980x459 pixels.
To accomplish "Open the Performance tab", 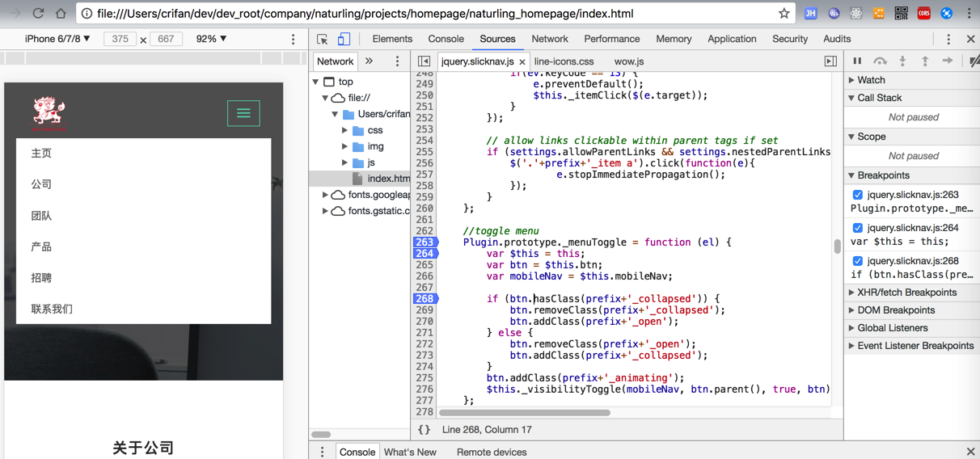I will [612, 39].
